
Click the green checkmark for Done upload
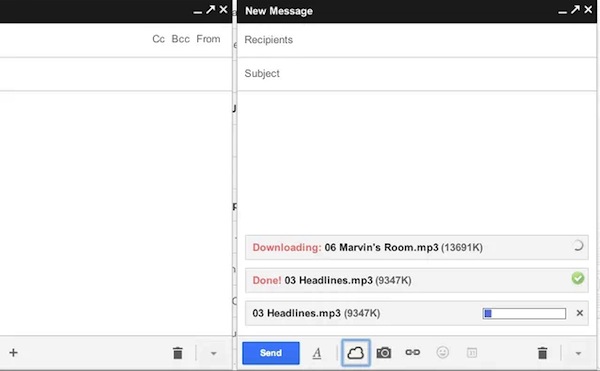578,278
